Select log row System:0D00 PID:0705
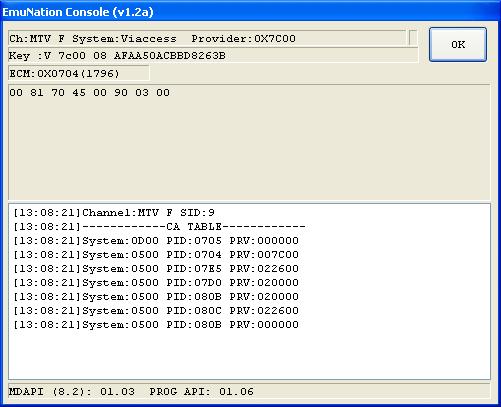 click(x=156, y=241)
